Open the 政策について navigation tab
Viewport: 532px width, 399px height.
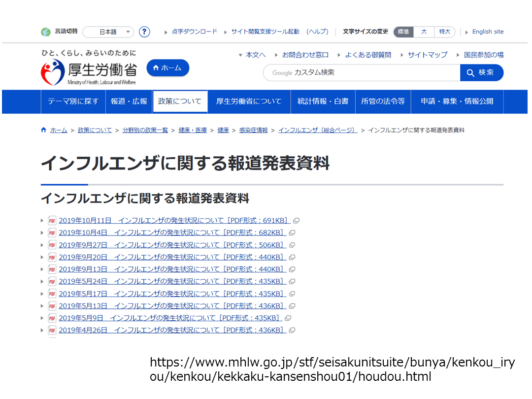pyautogui.click(x=180, y=101)
